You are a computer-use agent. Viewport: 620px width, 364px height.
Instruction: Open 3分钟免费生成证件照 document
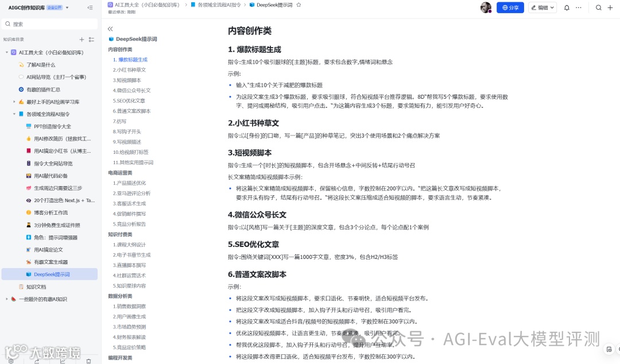pos(56,225)
